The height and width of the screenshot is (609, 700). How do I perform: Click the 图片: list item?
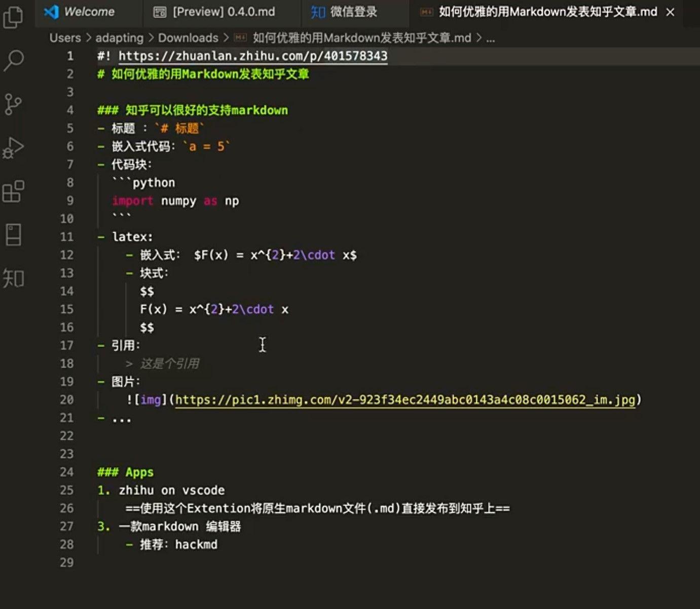126,382
